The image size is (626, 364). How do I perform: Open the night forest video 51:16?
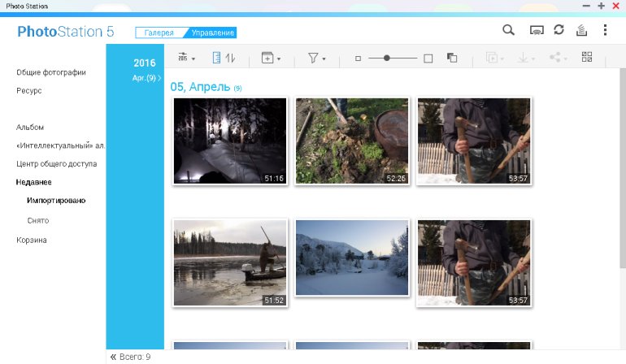click(230, 141)
